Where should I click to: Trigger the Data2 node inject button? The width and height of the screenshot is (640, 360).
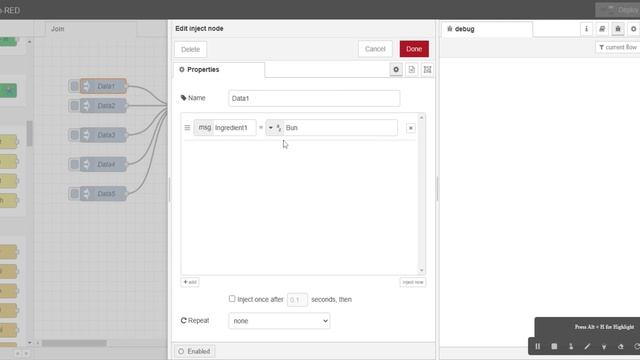[74, 106]
